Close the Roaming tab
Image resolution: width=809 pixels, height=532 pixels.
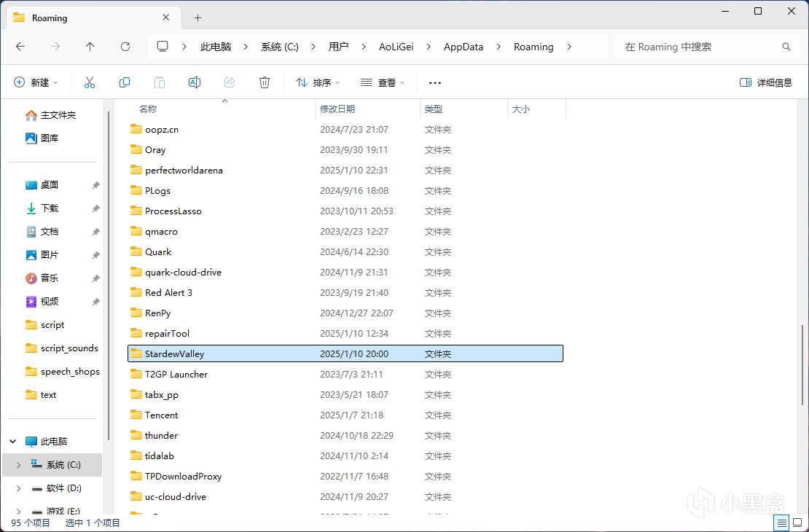coord(165,17)
